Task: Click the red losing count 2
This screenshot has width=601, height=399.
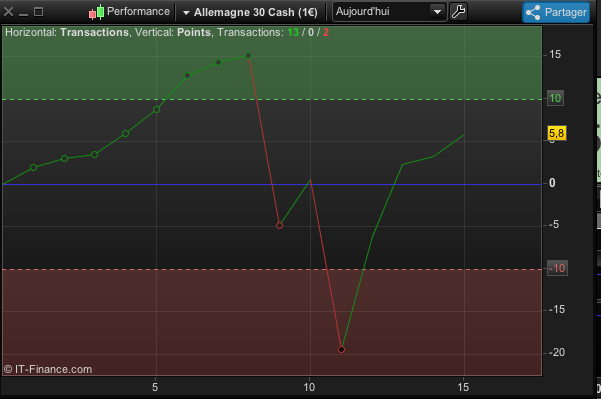Action: 326,33
